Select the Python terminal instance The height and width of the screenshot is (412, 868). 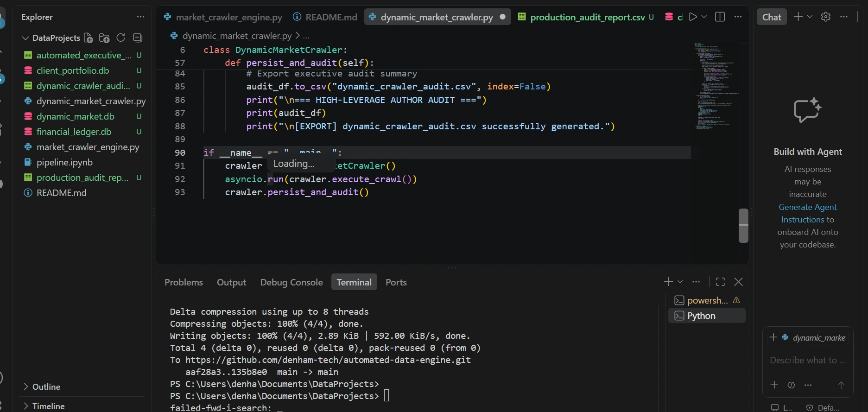point(707,316)
